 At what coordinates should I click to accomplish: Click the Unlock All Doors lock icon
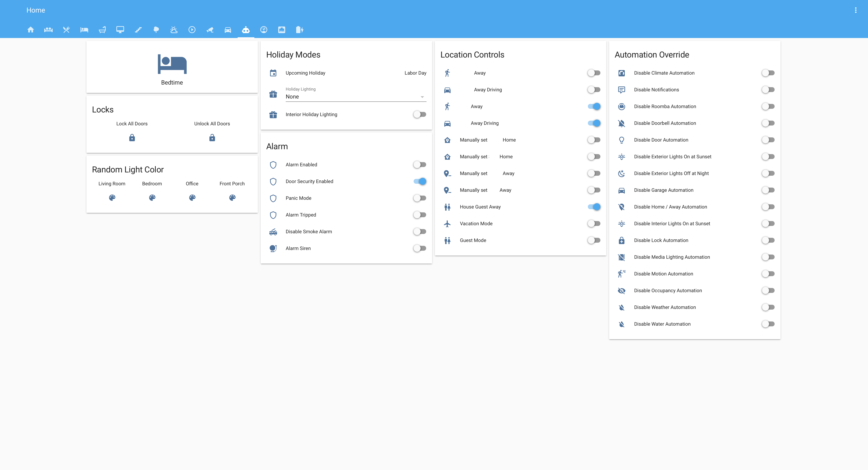tap(212, 138)
